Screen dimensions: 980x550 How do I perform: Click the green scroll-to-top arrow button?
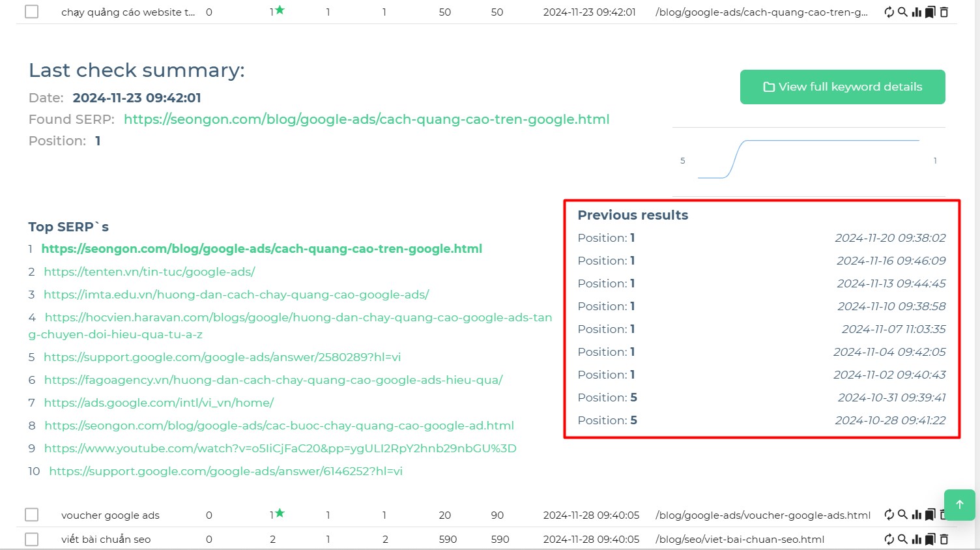coord(959,504)
